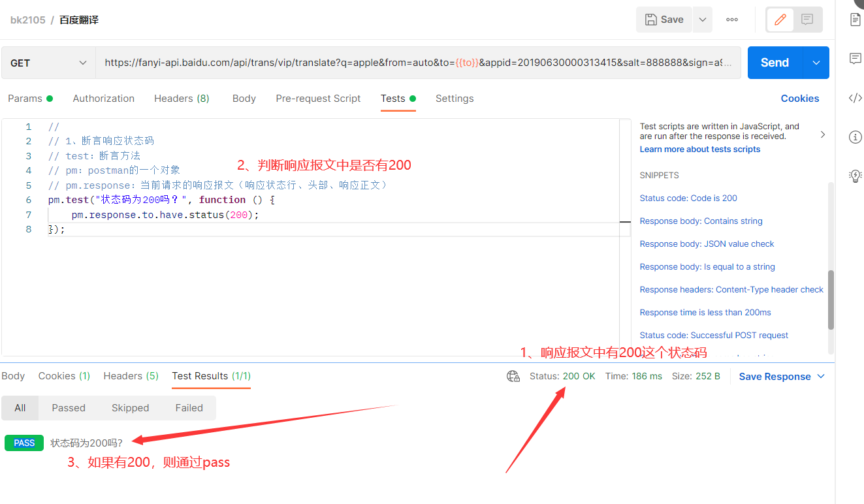Image resolution: width=864 pixels, height=504 pixels.
Task: Open the Headers (8) request tab
Action: click(181, 98)
